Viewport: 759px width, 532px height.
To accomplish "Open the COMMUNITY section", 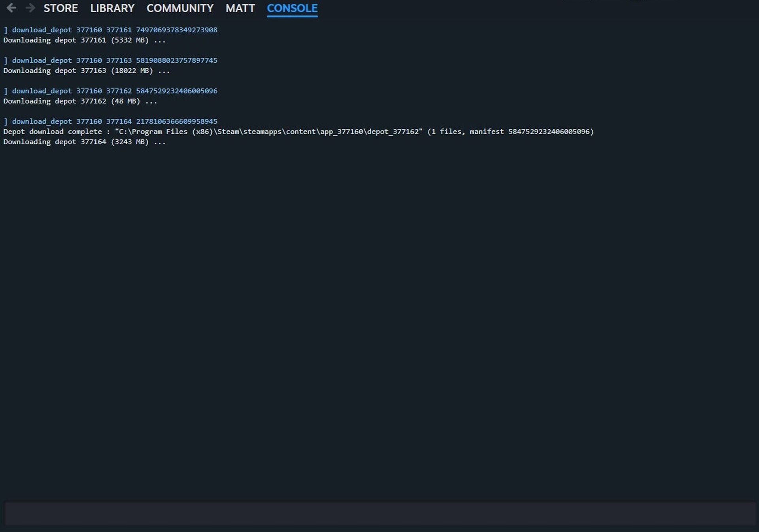I will click(x=180, y=8).
